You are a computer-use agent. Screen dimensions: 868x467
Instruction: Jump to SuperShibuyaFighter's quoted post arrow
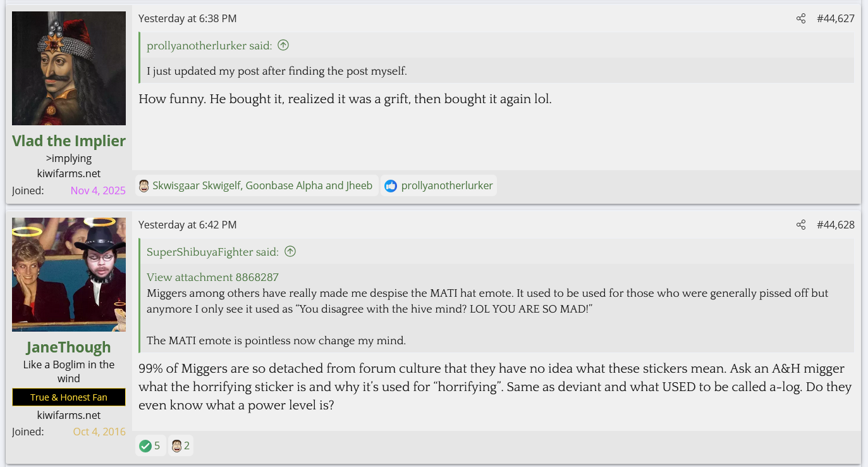point(290,252)
